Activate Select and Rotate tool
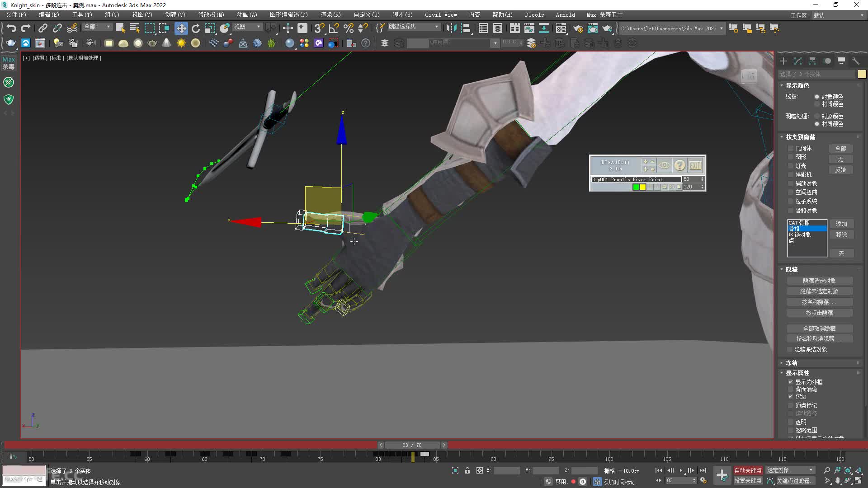The width and height of the screenshot is (868, 488). click(x=196, y=28)
